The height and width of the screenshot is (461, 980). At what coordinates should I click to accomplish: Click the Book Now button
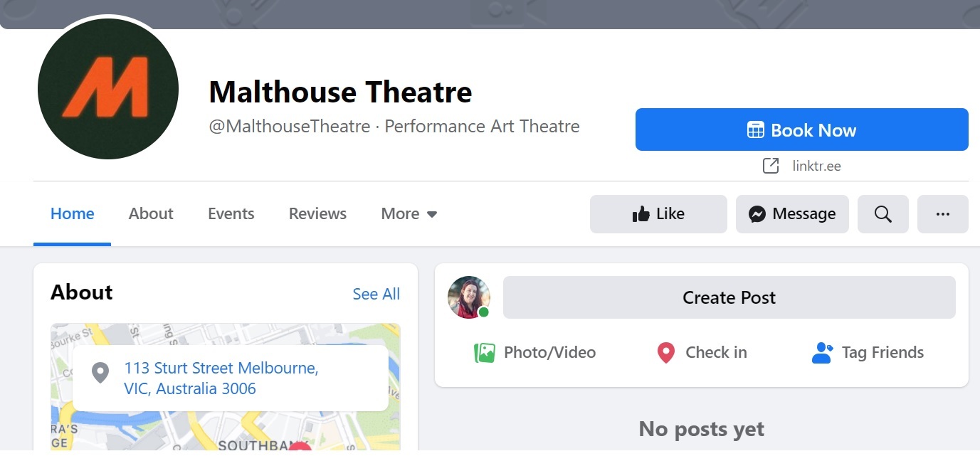point(801,129)
